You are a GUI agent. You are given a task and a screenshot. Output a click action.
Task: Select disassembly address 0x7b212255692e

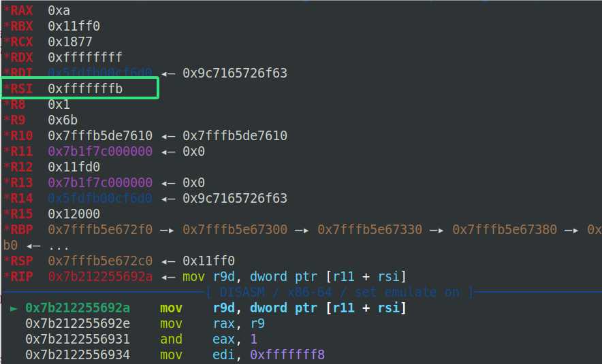click(78, 324)
